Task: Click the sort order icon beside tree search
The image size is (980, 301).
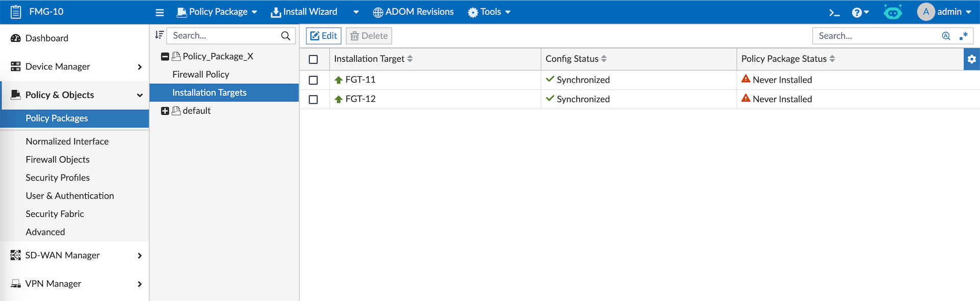Action: 159,35
